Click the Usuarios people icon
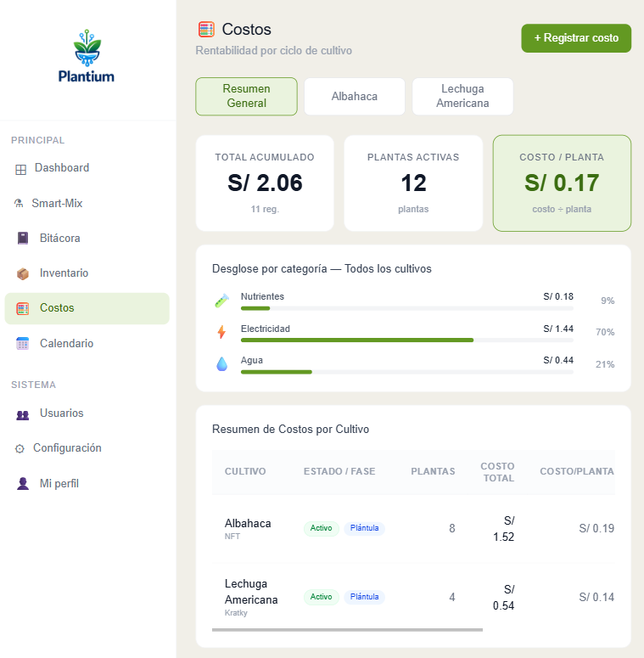Image resolution: width=644 pixels, height=658 pixels. (23, 415)
